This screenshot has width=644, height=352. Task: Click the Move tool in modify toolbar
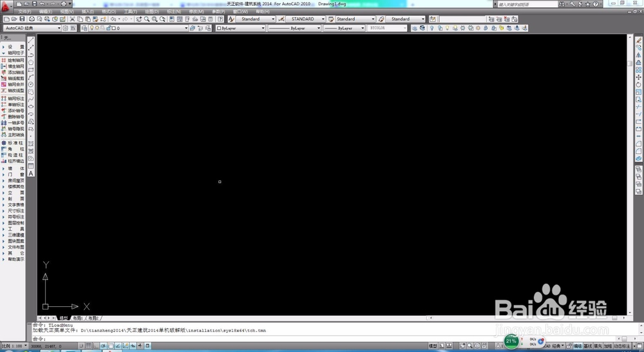click(638, 77)
